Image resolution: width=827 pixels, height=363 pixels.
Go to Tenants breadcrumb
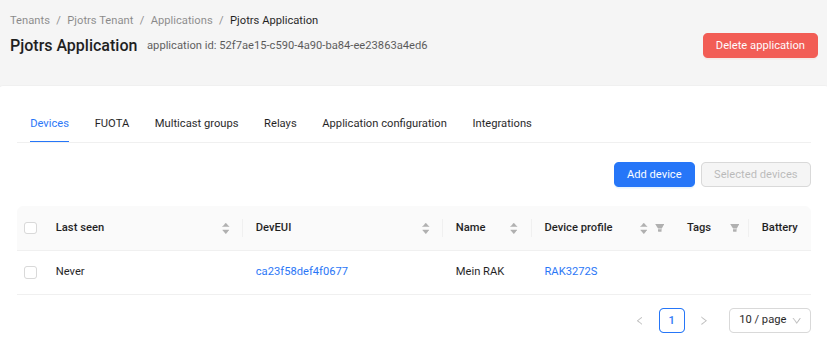pyautogui.click(x=30, y=20)
